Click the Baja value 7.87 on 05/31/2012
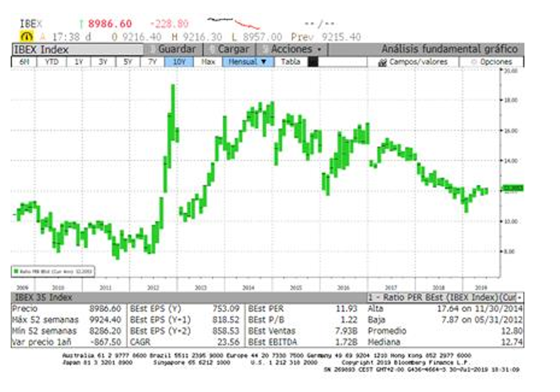 click(482, 320)
